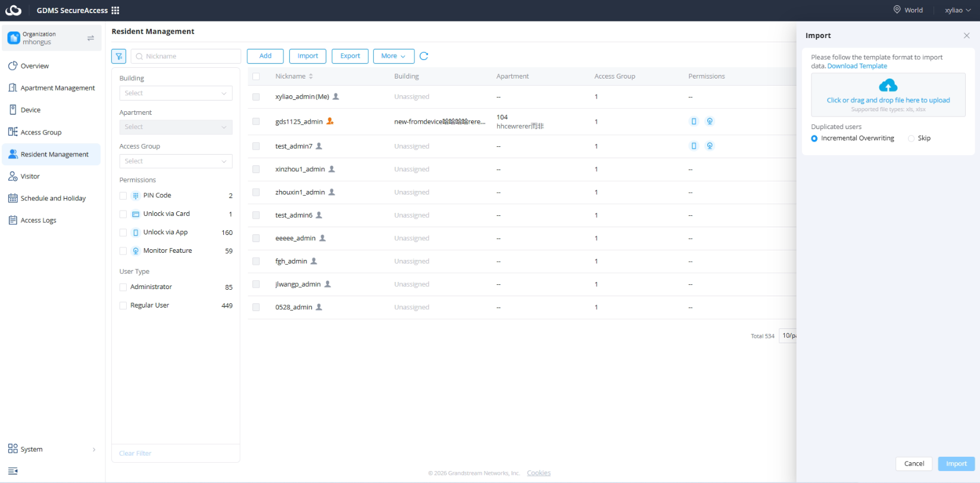Click user icon next to gds1125_admin
980x483 pixels.
click(330, 121)
